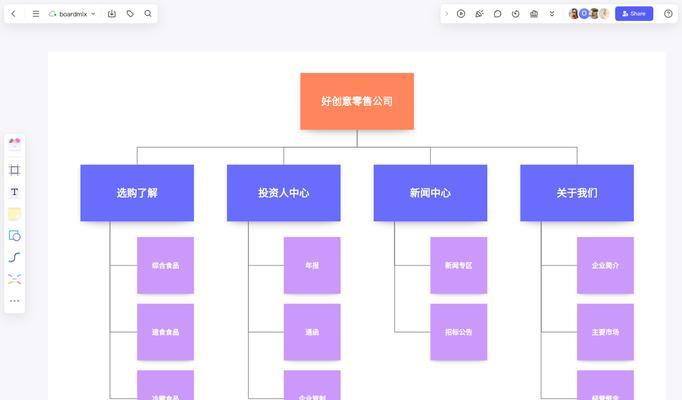Select the purple node 速食食品
Screen dimensions: 682x400
pos(165,332)
